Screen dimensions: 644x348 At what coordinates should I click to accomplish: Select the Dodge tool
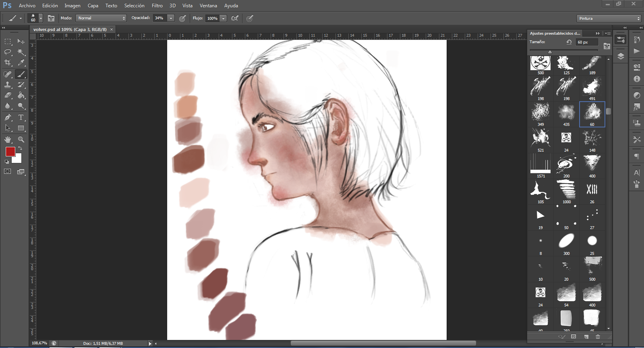point(21,106)
